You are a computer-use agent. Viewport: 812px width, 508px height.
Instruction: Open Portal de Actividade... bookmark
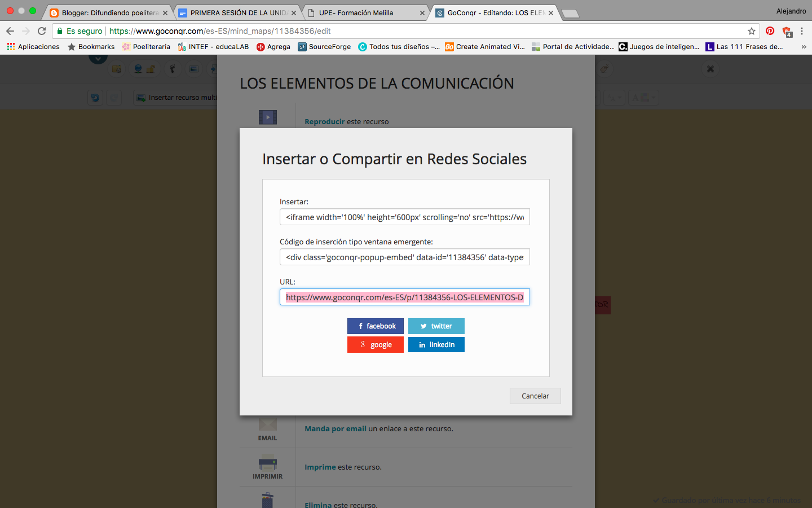[573, 47]
